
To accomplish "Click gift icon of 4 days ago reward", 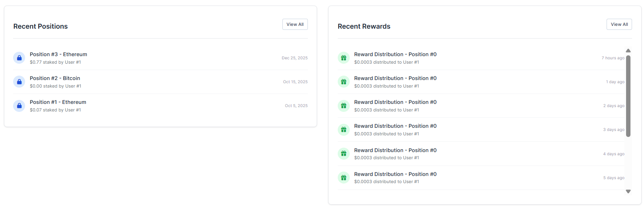I will coord(344,154).
